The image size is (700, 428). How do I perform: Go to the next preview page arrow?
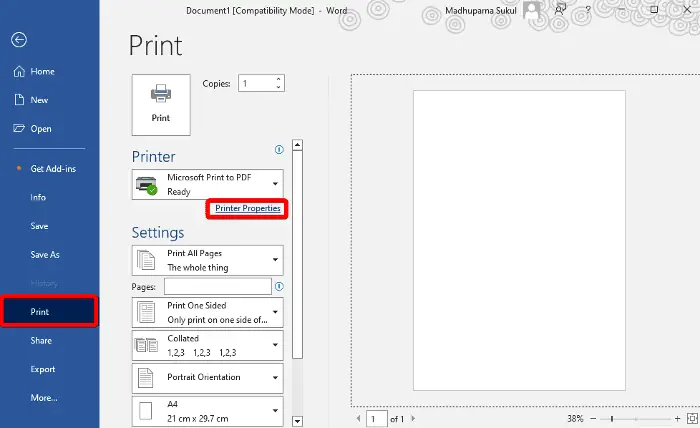tap(413, 419)
